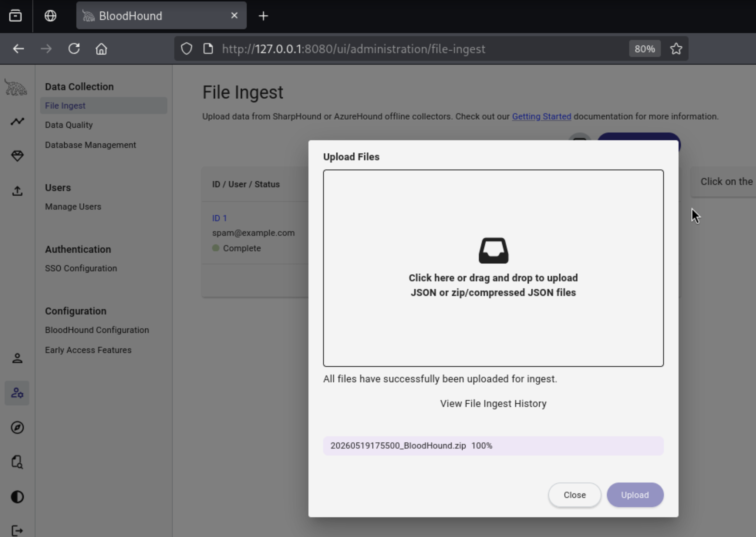Click the logout icon in sidebar
The width and height of the screenshot is (756, 537).
[x=17, y=531]
